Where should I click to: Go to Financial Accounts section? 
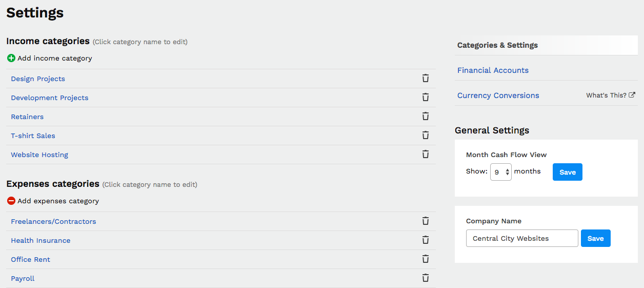pos(493,70)
